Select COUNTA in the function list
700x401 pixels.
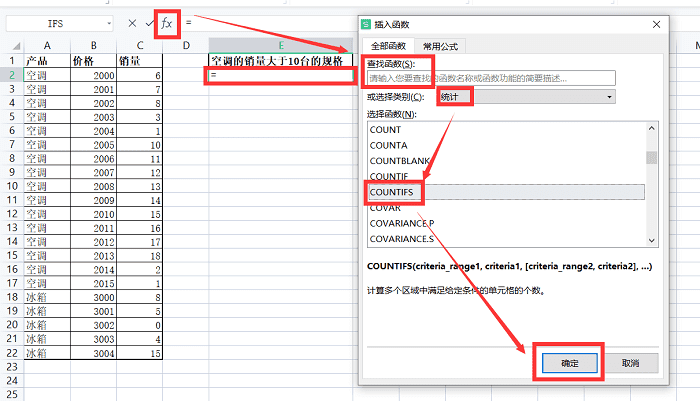506,145
